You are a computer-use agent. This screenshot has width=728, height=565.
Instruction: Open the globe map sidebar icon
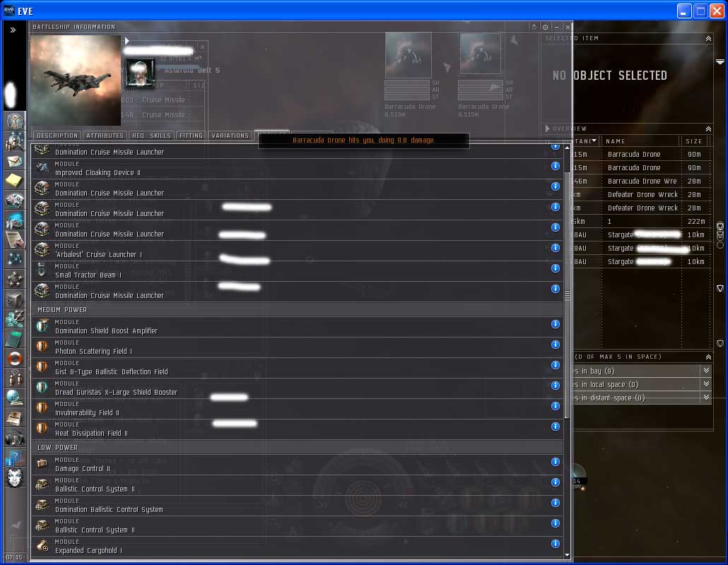14,398
